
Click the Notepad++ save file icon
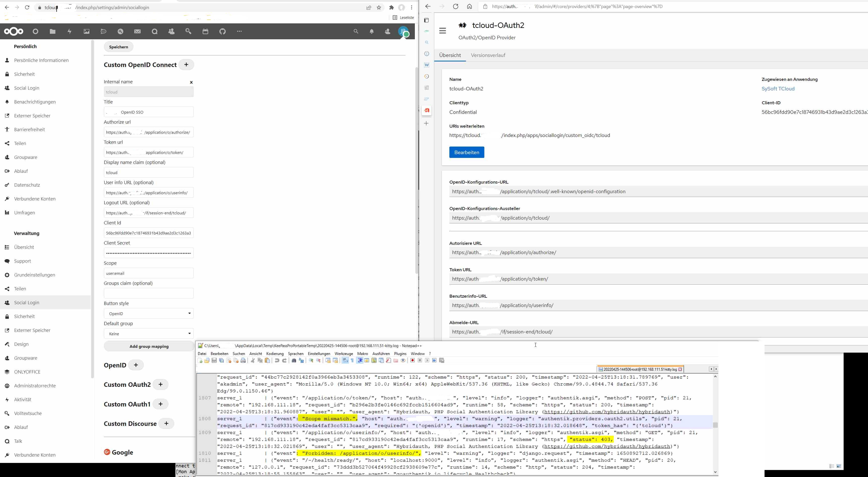click(x=214, y=360)
